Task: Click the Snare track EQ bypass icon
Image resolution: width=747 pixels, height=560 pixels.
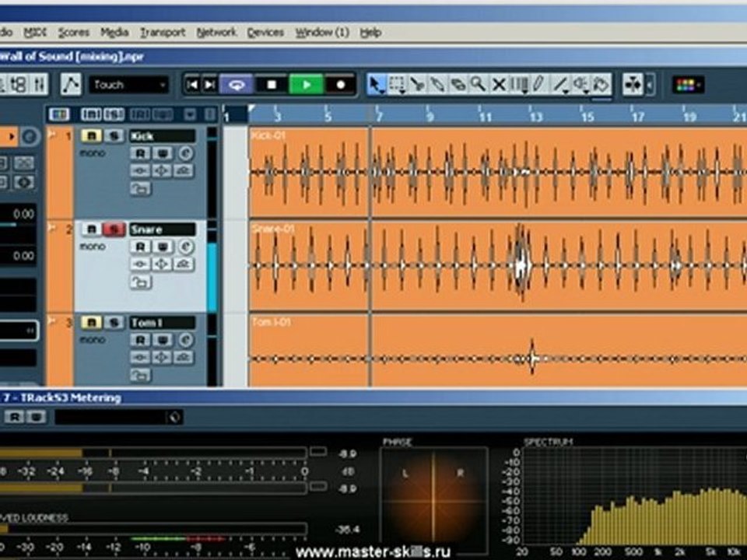Action: click(162, 264)
